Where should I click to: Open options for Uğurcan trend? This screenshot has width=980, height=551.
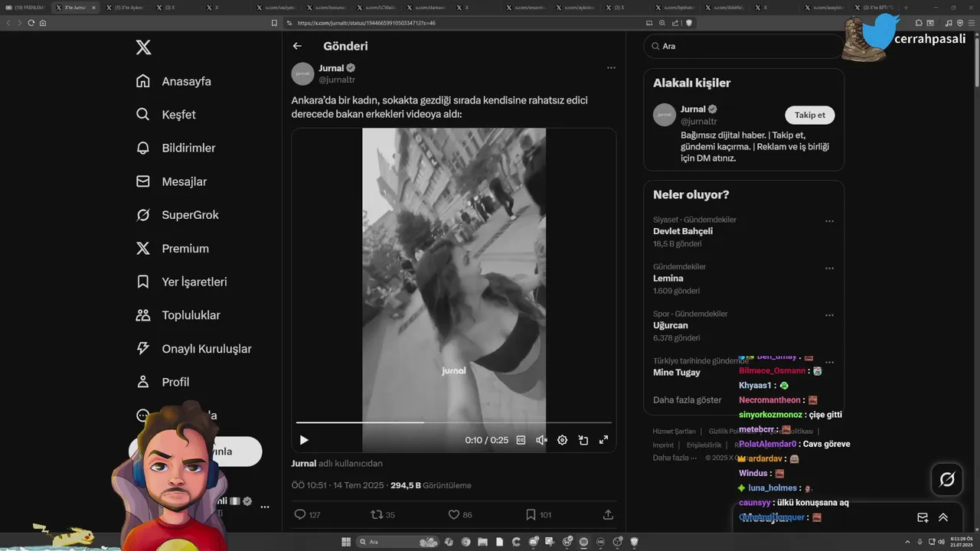tap(829, 315)
